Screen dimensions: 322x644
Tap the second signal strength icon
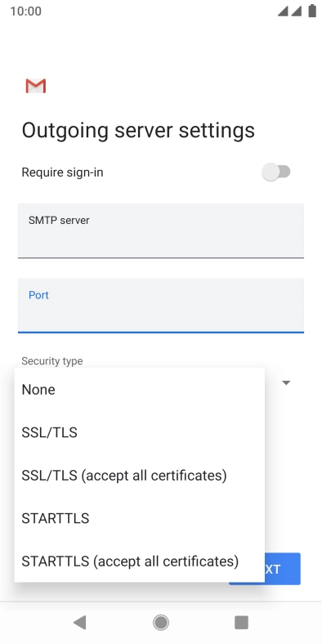tap(297, 11)
